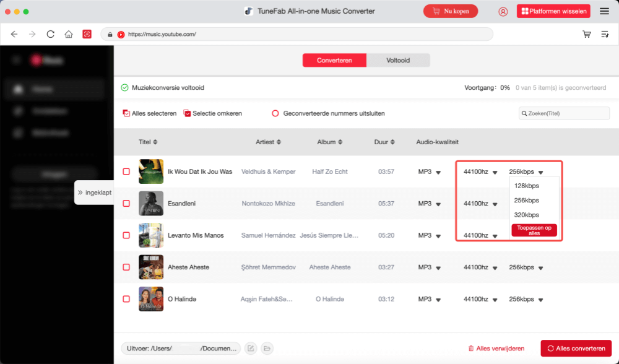Open the user account profile icon
Viewport: 619px width, 364px height.
[503, 11]
